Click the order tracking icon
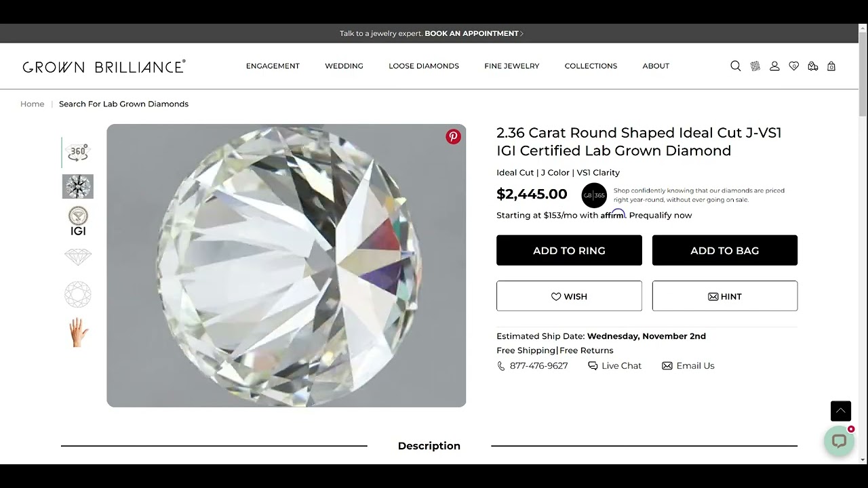This screenshot has width=868, height=488. 812,66
